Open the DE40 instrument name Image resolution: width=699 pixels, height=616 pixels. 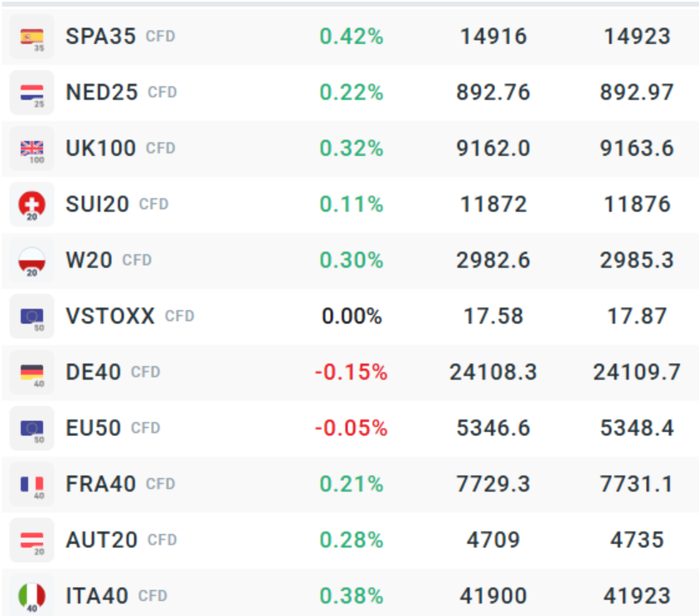coord(93,372)
